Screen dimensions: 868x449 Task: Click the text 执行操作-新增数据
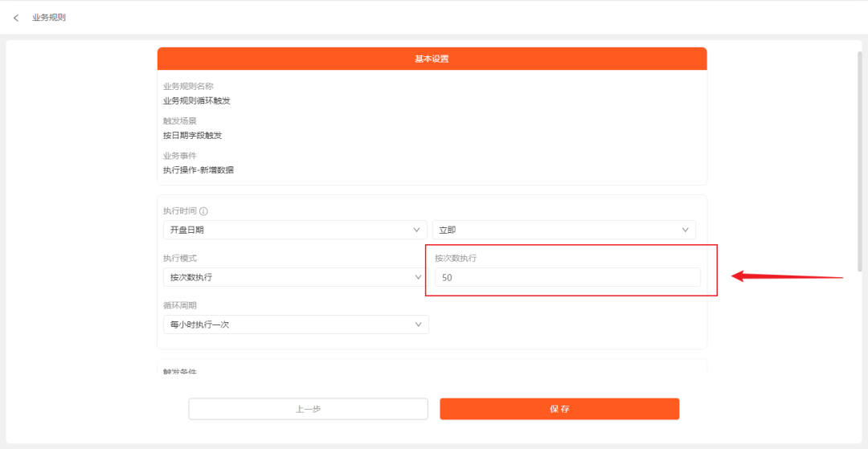tap(199, 170)
